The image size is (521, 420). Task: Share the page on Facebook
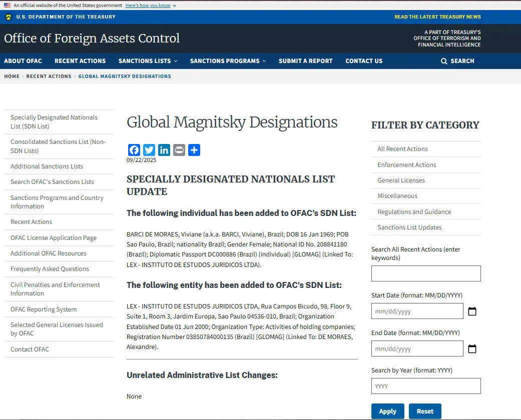tap(134, 150)
